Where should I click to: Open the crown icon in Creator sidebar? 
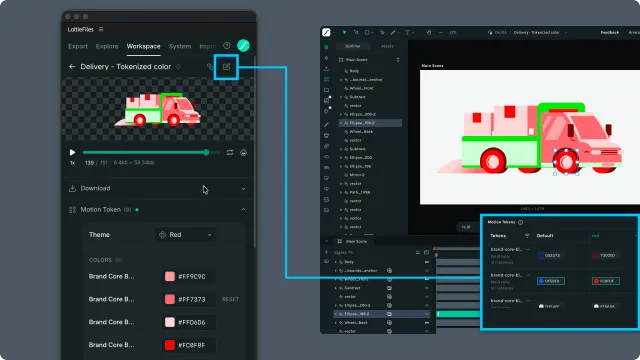326,135
